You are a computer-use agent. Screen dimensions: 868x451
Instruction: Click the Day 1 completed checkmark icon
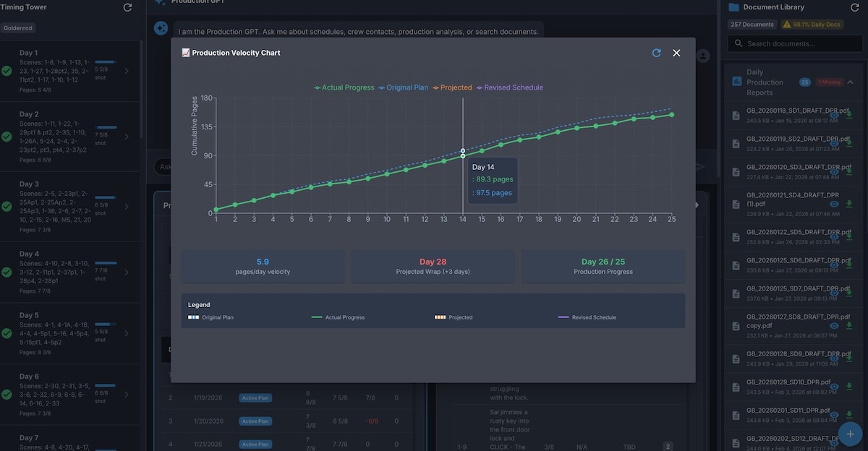pyautogui.click(x=7, y=72)
